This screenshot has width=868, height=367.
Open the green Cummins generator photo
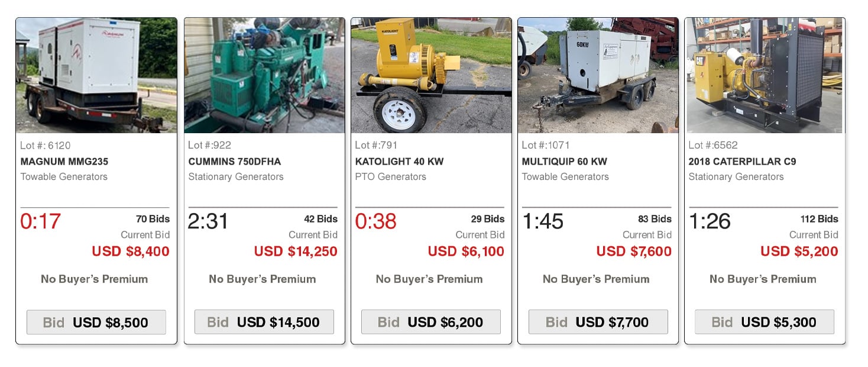click(264, 75)
